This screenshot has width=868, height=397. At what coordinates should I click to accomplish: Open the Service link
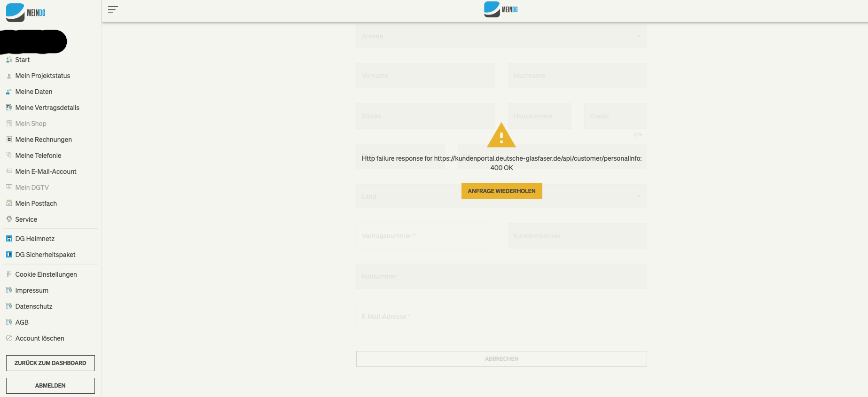(x=26, y=219)
